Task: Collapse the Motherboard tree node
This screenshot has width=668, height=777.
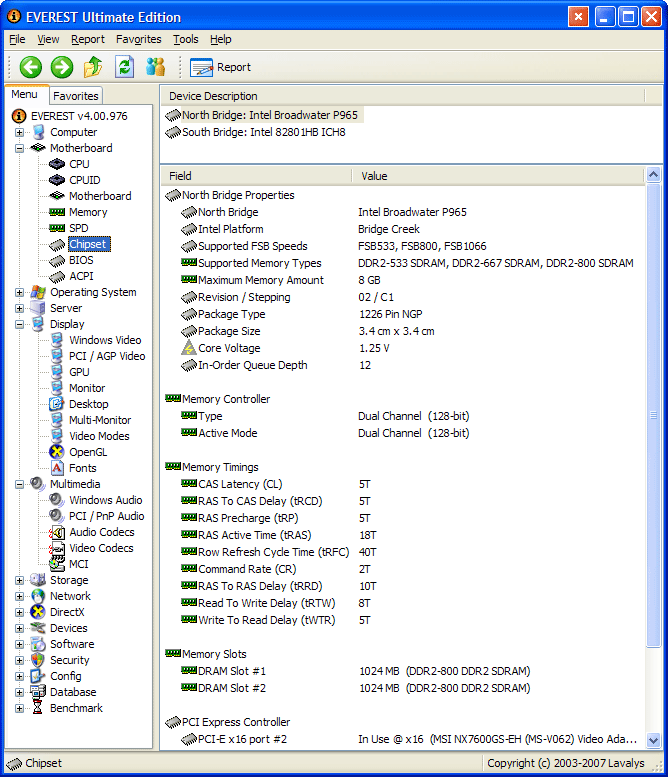Action: tap(19, 148)
